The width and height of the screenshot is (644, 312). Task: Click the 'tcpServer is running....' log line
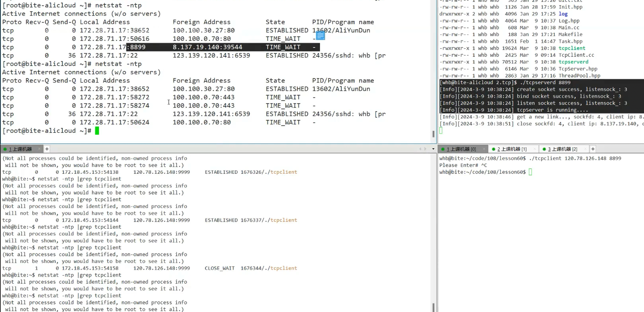[x=514, y=110]
